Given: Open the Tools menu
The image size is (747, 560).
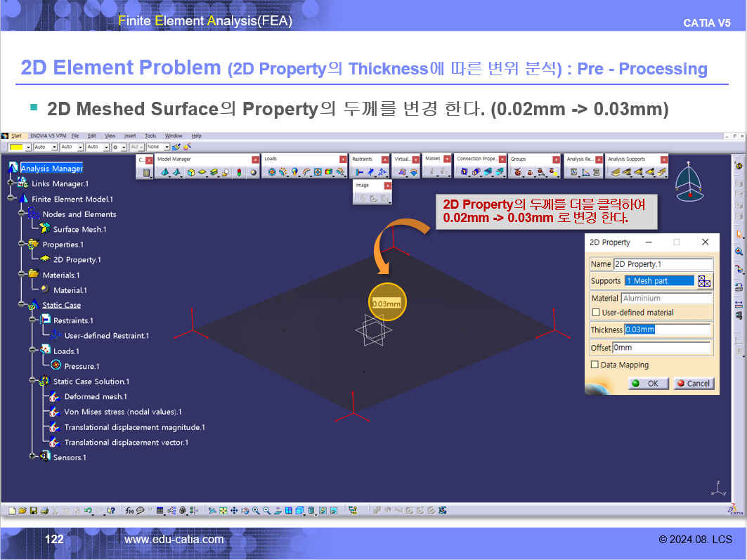Looking at the screenshot, I should [x=150, y=136].
